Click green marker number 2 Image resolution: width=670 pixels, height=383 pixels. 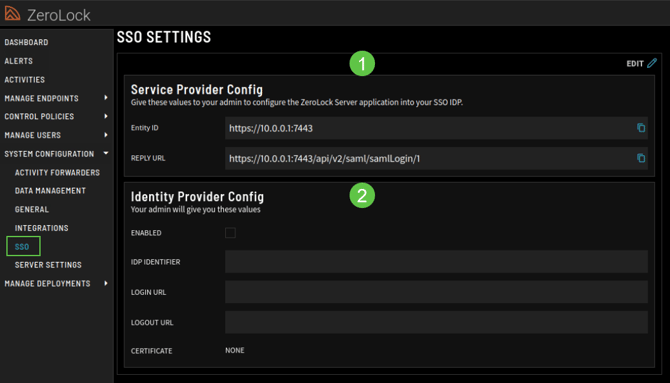[362, 196]
